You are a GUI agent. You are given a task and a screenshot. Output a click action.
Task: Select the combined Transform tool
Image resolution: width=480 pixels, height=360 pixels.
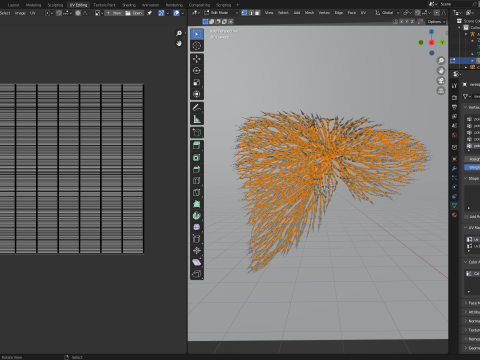coord(197,94)
